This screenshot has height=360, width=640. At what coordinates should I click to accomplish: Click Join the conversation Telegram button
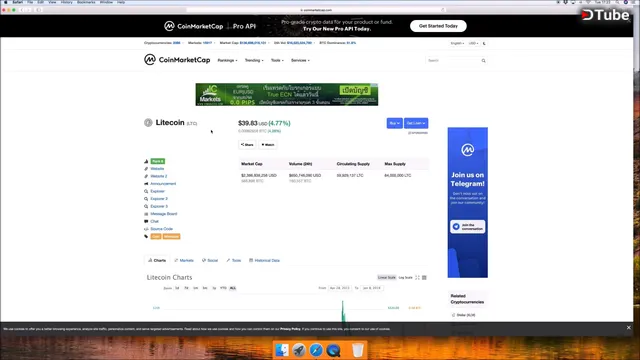click(468, 227)
